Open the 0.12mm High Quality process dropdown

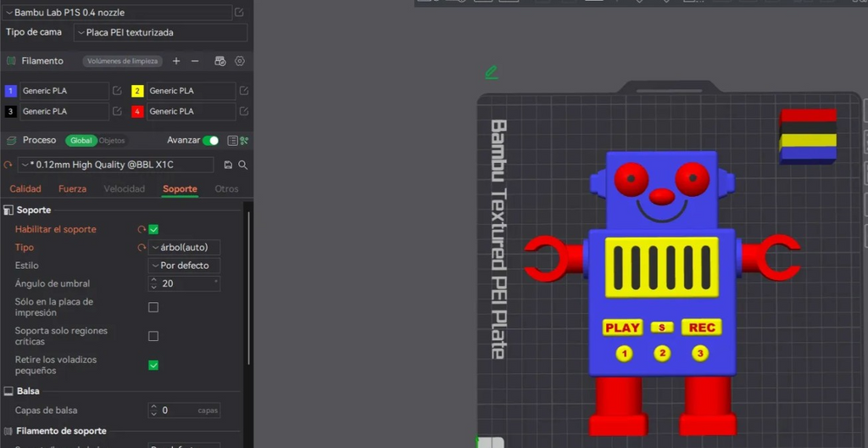click(115, 165)
